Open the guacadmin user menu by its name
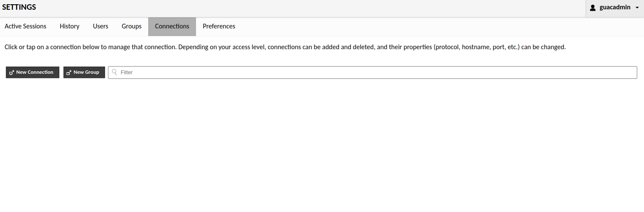The height and width of the screenshot is (212, 644). (615, 7)
